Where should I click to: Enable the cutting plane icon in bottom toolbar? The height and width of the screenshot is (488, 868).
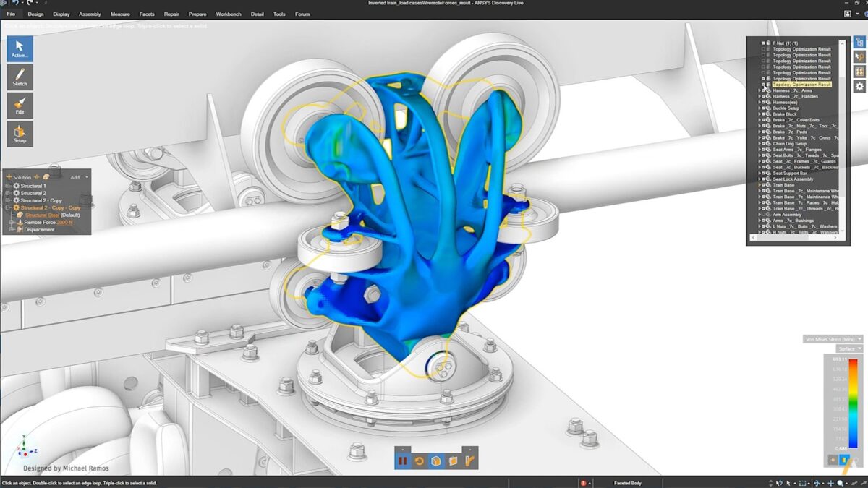click(454, 461)
